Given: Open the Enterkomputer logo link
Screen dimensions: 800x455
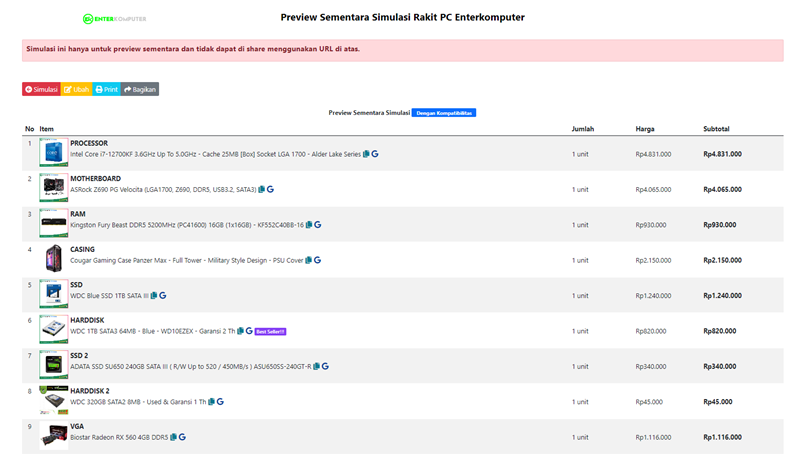Looking at the screenshot, I should coord(113,18).
